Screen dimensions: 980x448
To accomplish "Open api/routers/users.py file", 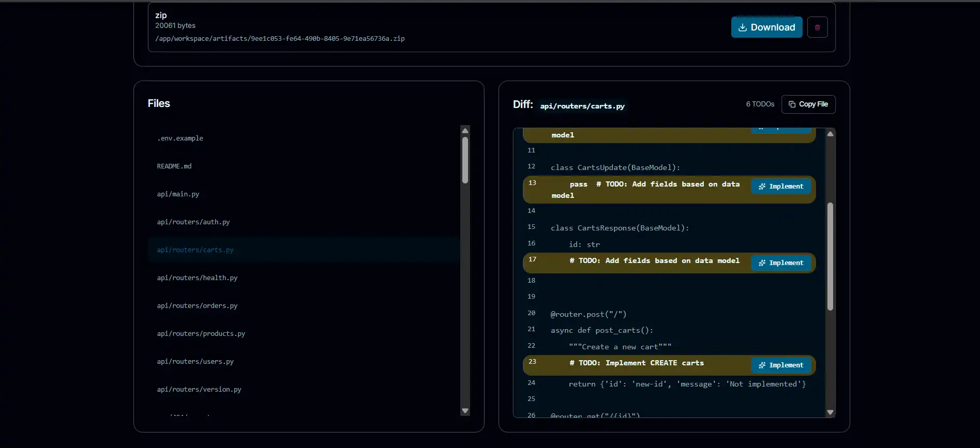I will click(x=304, y=362).
